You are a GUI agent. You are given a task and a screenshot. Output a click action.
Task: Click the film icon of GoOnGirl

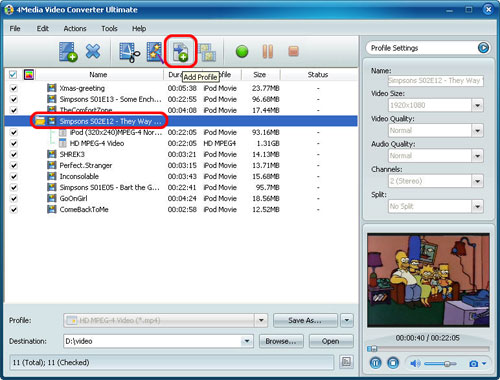click(x=52, y=198)
